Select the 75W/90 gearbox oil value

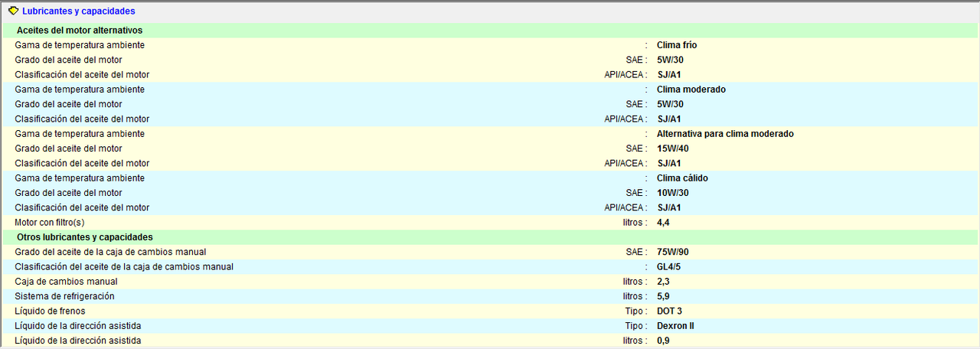(x=673, y=252)
